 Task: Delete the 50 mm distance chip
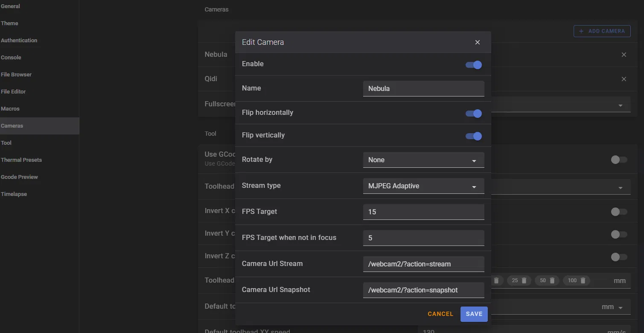(x=552, y=280)
